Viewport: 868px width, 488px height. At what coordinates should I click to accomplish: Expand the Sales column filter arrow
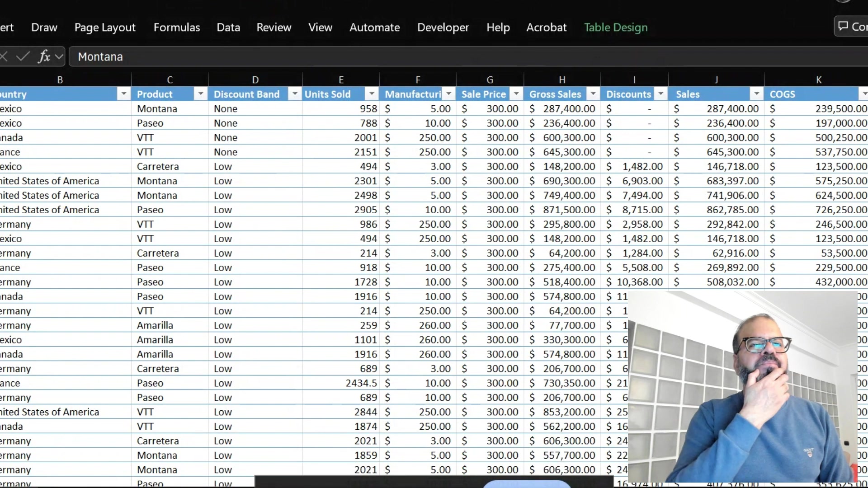click(x=756, y=94)
